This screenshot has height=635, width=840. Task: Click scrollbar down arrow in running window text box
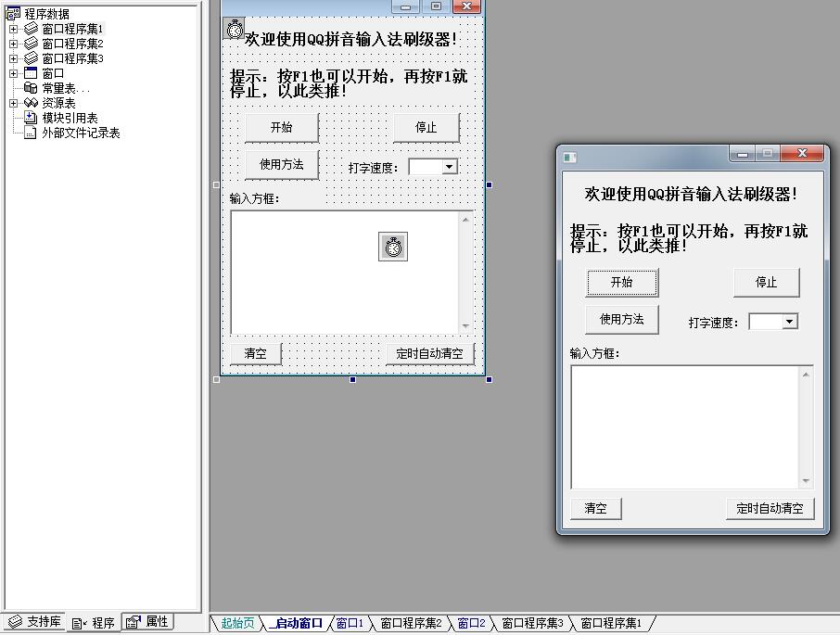pos(806,481)
